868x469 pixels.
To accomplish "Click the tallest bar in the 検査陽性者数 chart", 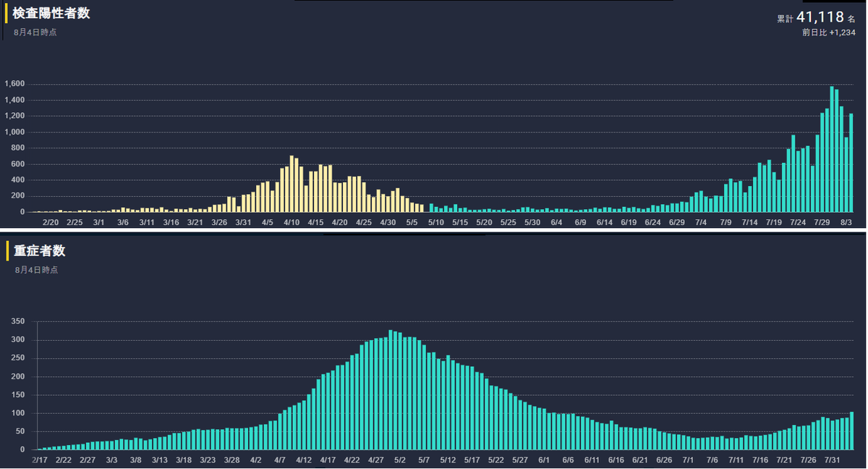I will coord(832,149).
